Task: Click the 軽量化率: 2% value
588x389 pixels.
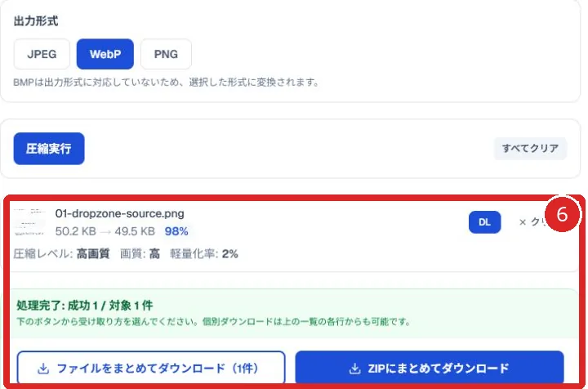Action: point(204,254)
